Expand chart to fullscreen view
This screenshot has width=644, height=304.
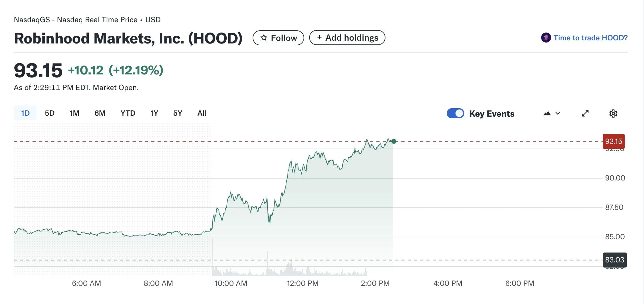tap(586, 113)
